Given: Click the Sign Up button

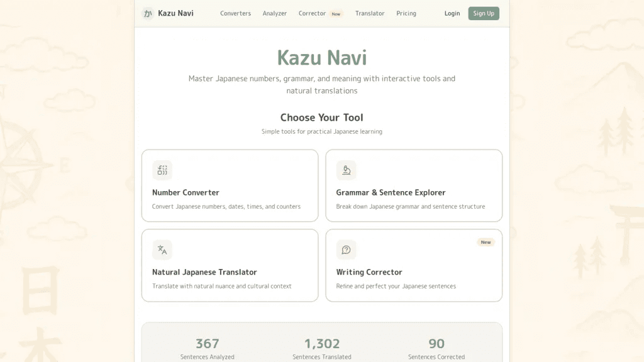Looking at the screenshot, I should 484,14.
